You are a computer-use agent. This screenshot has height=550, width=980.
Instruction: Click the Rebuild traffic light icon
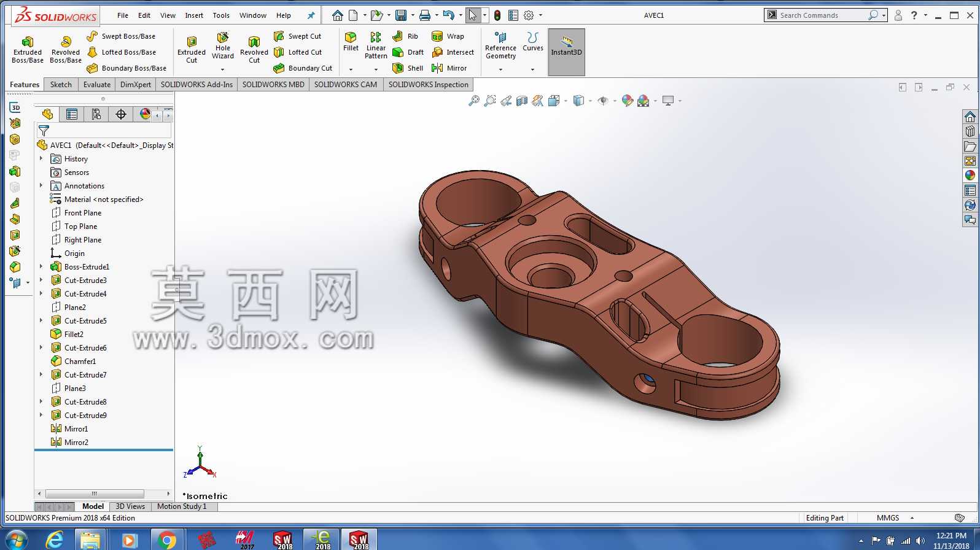point(497,15)
